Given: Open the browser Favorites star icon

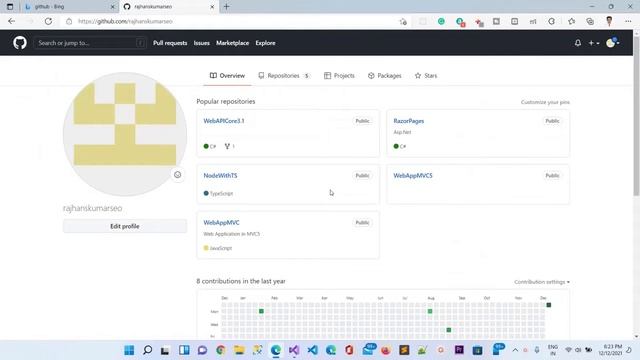Looking at the screenshot, I should [571, 21].
